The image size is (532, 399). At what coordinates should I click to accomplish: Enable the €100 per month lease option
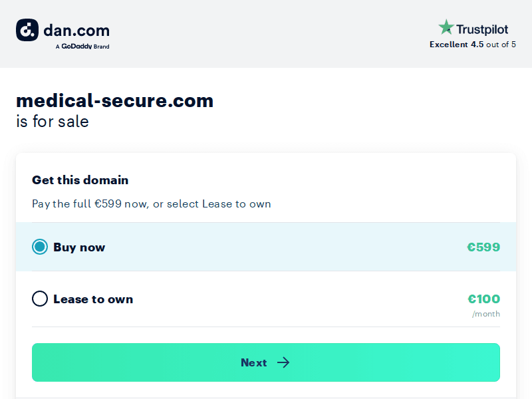click(484, 299)
